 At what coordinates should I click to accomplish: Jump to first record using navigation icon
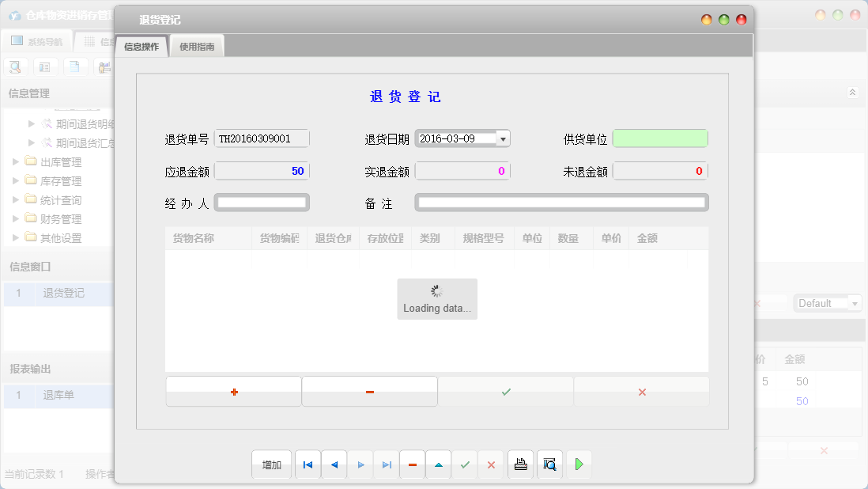pyautogui.click(x=308, y=464)
